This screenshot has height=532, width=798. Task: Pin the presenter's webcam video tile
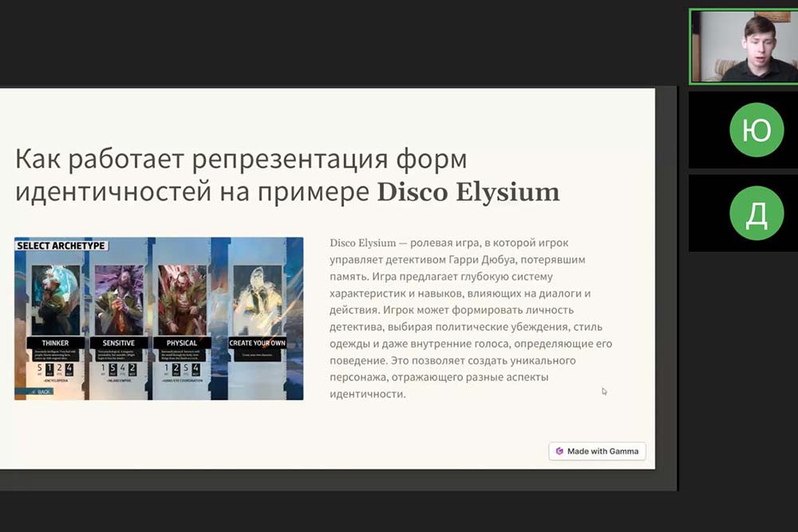click(744, 46)
